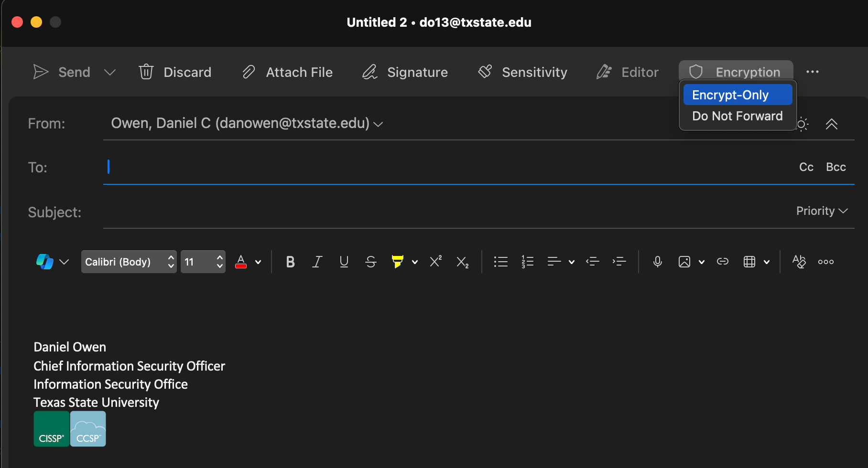Expand the Send options arrow
This screenshot has width=868, height=468.
pyautogui.click(x=109, y=72)
